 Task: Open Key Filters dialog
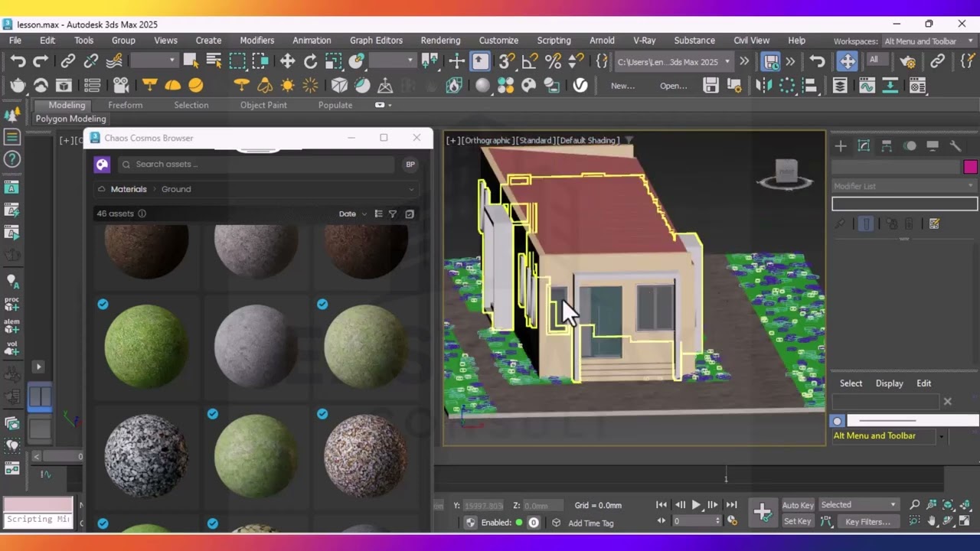[867, 522]
